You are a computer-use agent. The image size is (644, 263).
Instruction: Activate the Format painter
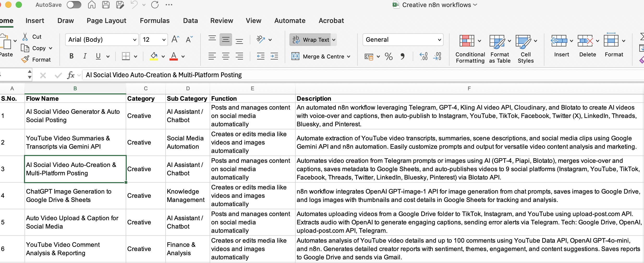(x=36, y=60)
